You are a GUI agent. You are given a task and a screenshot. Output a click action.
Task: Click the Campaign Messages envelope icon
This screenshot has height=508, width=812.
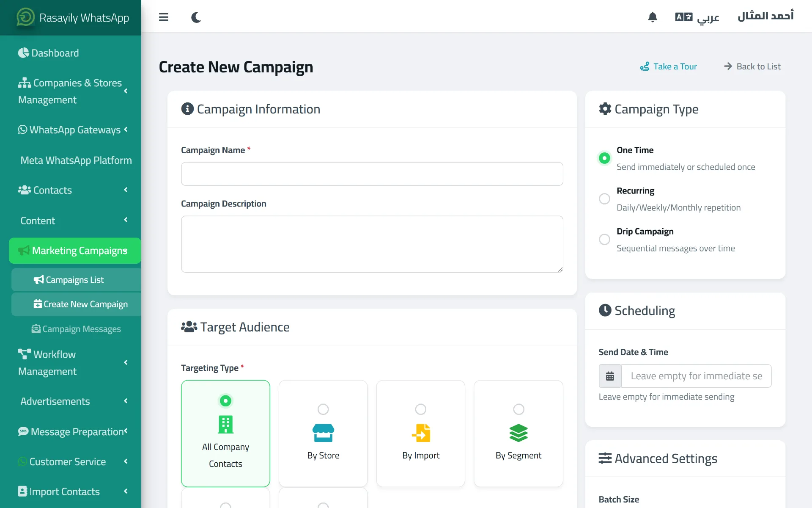pos(36,329)
